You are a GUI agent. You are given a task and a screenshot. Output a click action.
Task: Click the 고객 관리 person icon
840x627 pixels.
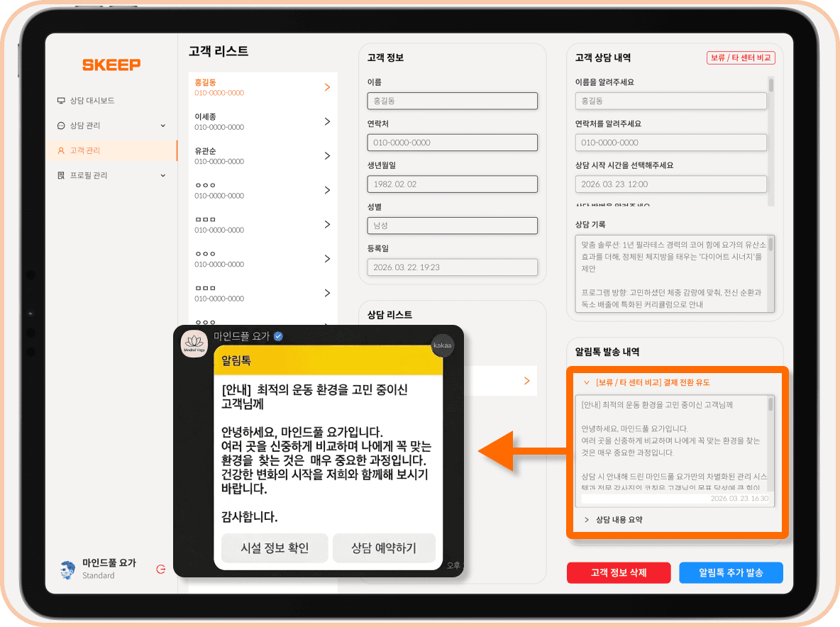pos(61,150)
